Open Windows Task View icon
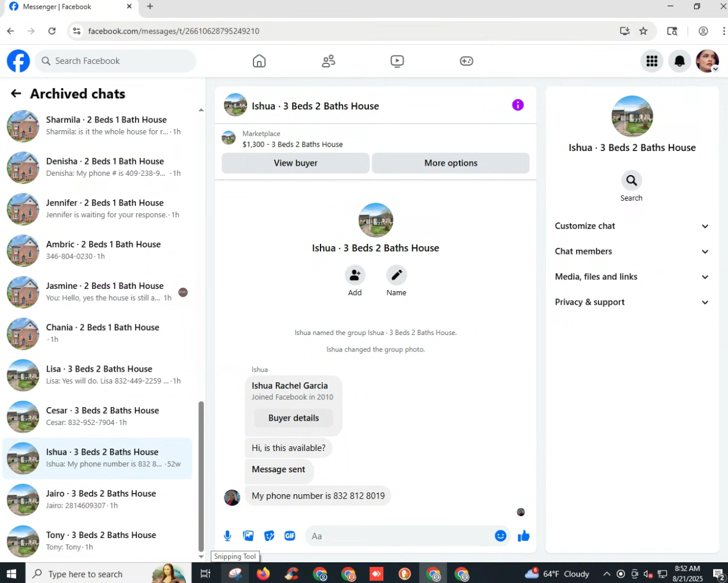 [205, 574]
